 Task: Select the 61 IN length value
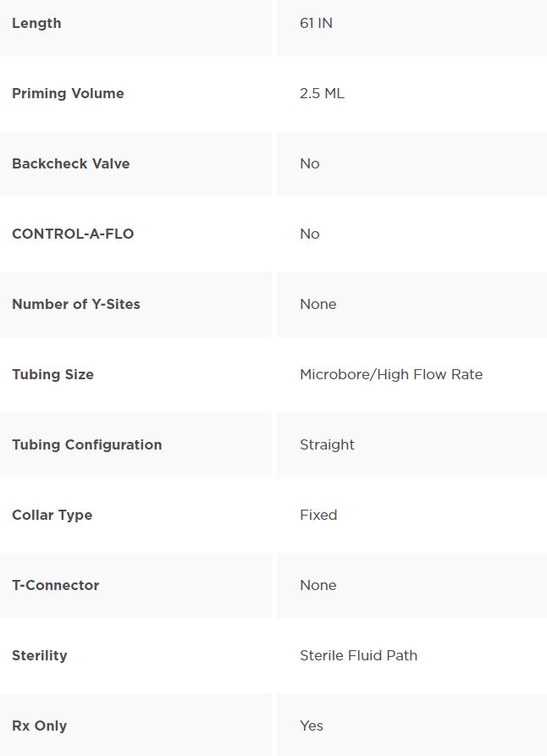(316, 23)
